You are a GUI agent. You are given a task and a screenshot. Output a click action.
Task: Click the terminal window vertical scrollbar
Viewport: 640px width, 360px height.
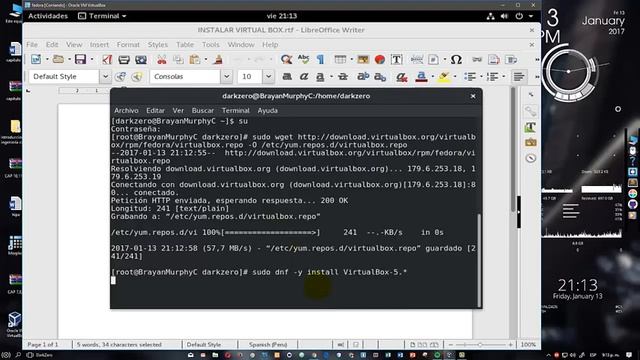point(479,260)
